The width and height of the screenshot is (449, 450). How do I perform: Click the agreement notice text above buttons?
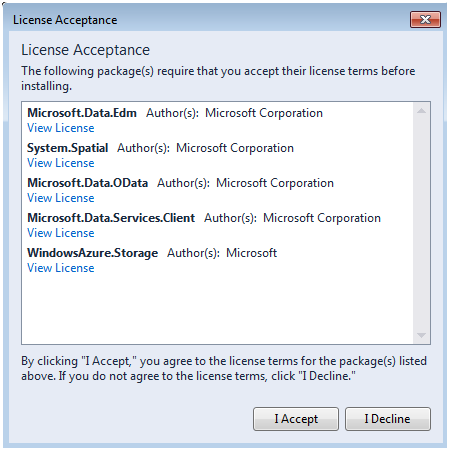click(224, 368)
